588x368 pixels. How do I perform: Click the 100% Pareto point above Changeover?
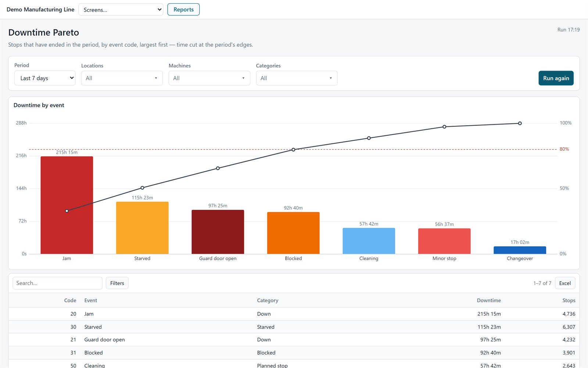pyautogui.click(x=520, y=123)
